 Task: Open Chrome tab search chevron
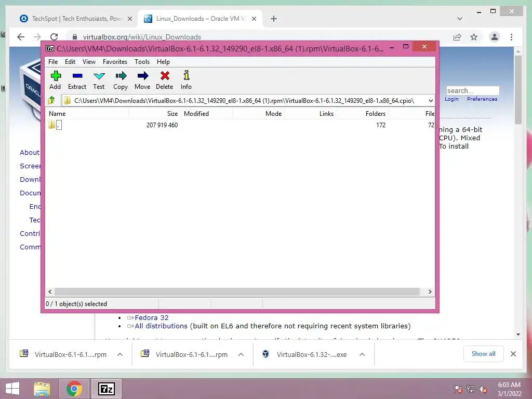click(459, 19)
